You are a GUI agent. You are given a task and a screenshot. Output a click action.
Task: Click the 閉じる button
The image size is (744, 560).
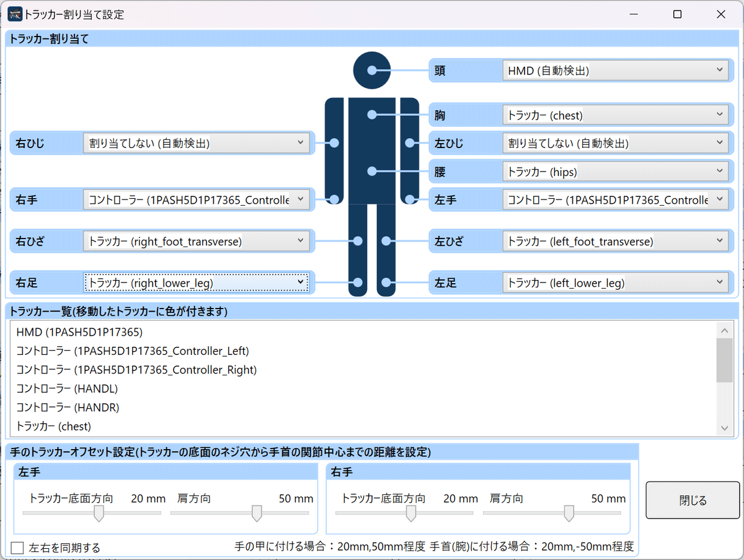(693, 501)
